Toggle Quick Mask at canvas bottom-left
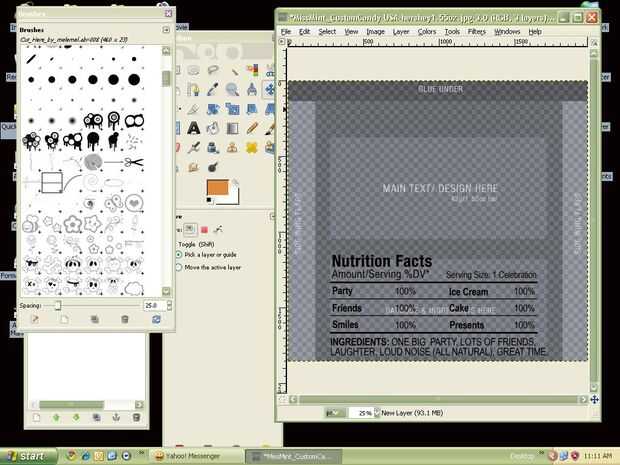Viewport: 620px width, 465px height. 282,399
